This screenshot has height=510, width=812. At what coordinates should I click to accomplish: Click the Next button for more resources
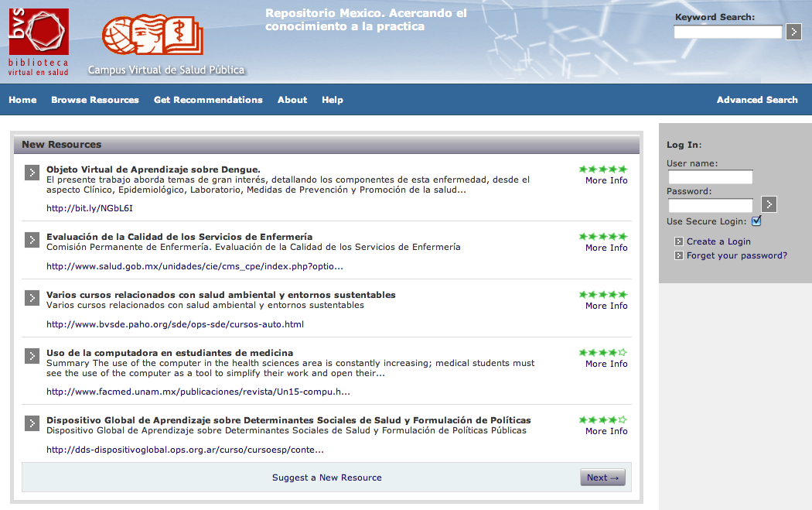pyautogui.click(x=602, y=477)
